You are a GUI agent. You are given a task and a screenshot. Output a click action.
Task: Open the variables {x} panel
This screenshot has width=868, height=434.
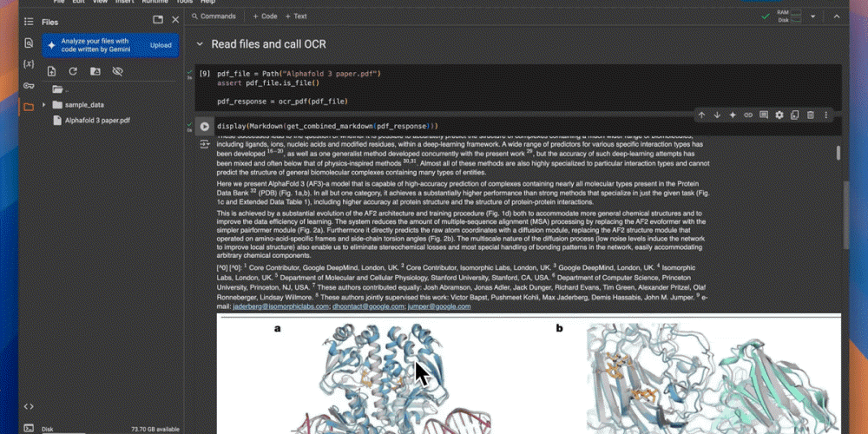29,64
